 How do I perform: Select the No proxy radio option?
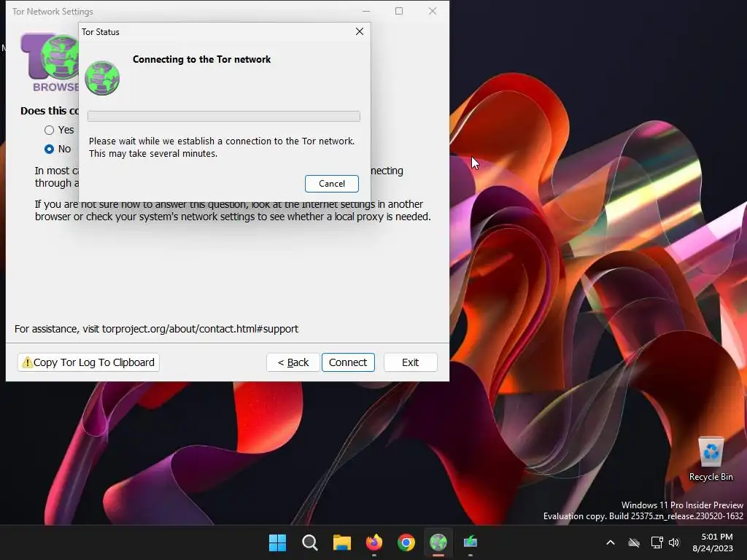(49, 149)
